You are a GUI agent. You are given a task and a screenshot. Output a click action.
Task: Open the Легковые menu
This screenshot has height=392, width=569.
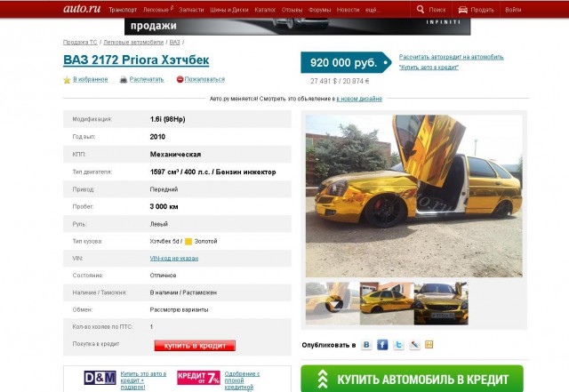(156, 10)
